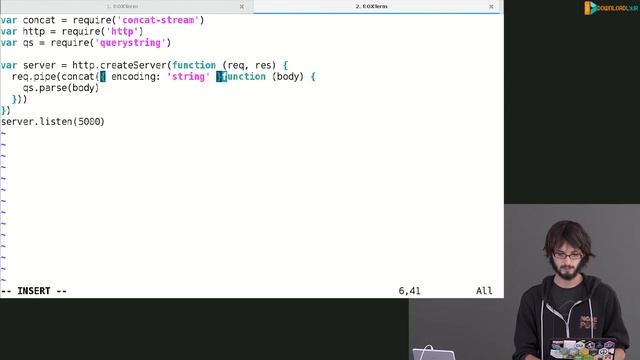Viewport: 640px width, 360px height.
Task: Click the 'var qs' declaration
Action: (x=17, y=43)
